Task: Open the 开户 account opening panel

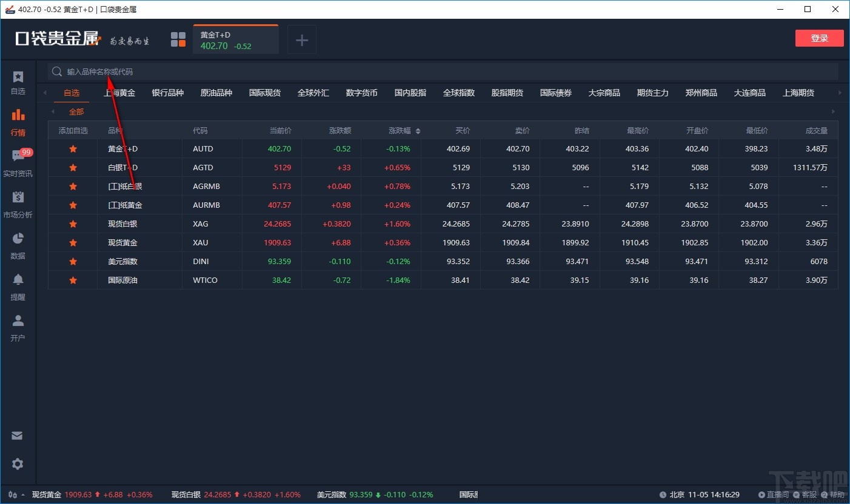Action: (18, 327)
